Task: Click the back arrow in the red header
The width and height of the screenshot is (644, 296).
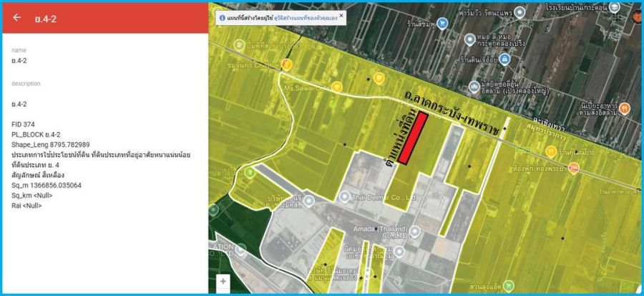Action: pos(17,18)
